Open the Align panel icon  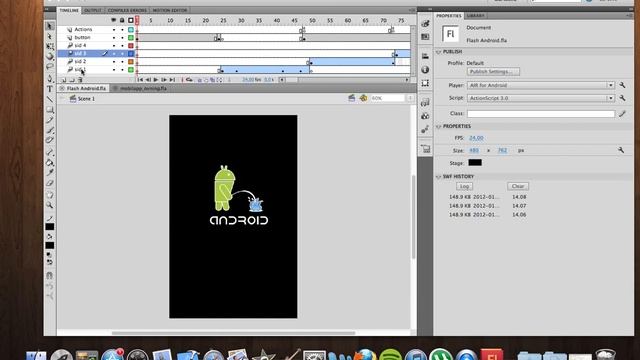coord(425,56)
